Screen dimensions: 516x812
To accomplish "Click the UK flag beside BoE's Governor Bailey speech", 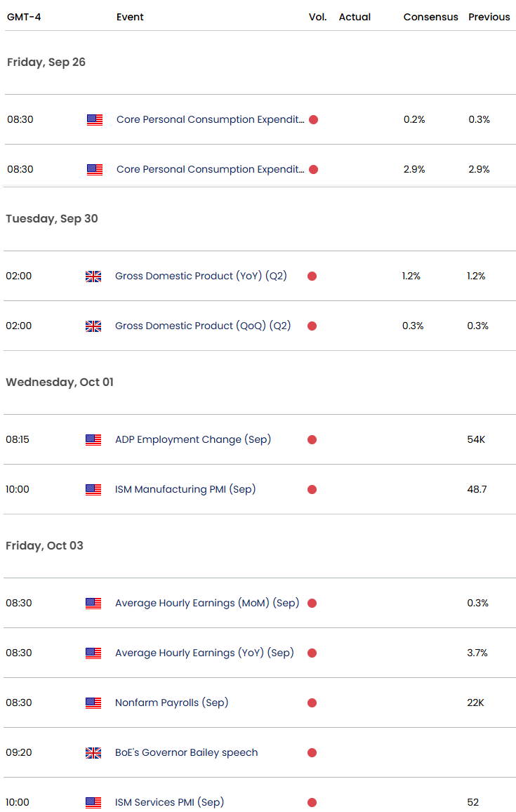I will (93, 752).
